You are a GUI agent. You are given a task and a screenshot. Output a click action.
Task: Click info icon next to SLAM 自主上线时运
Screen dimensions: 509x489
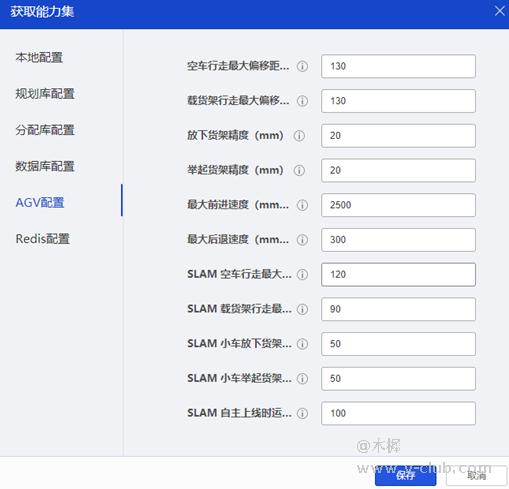pyautogui.click(x=302, y=413)
